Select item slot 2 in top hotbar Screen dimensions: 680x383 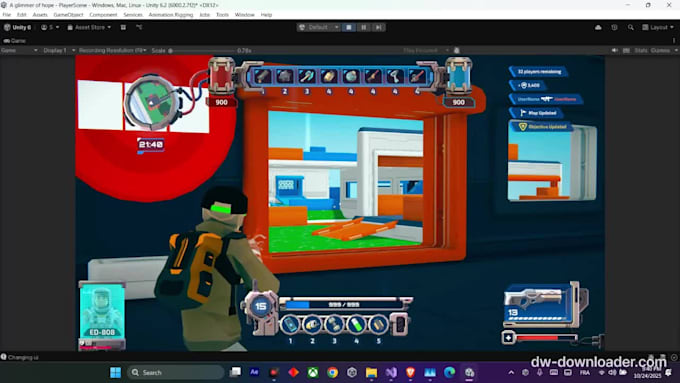[284, 77]
